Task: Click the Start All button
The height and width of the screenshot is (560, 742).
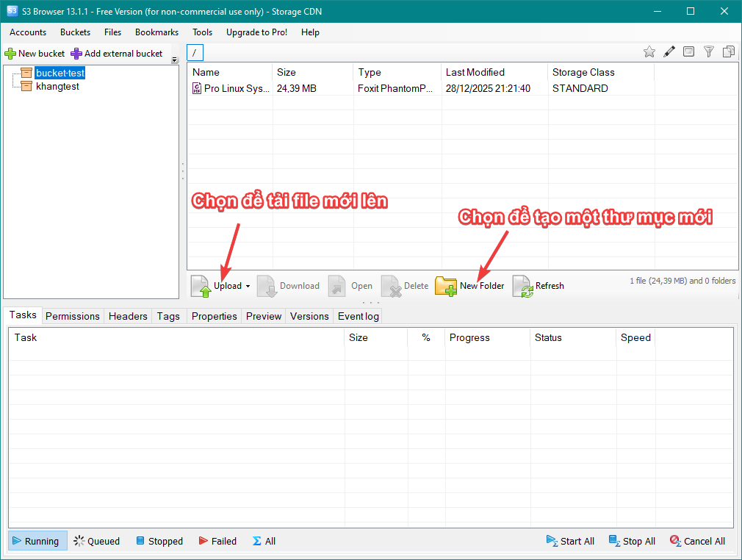Action: pyautogui.click(x=570, y=541)
